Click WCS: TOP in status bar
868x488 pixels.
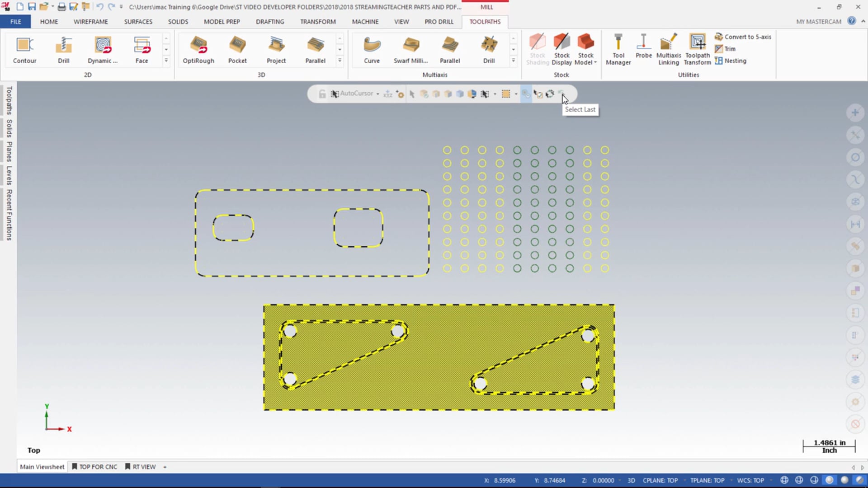coord(750,480)
